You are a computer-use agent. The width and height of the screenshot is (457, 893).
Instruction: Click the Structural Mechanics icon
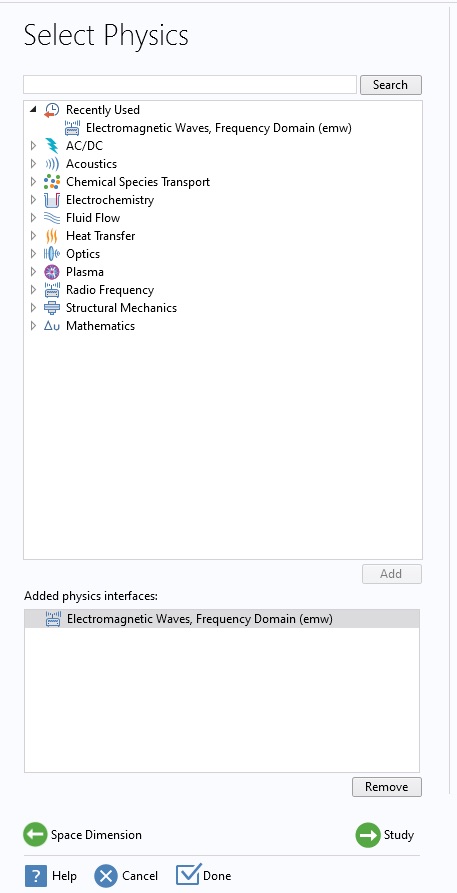coord(52,308)
